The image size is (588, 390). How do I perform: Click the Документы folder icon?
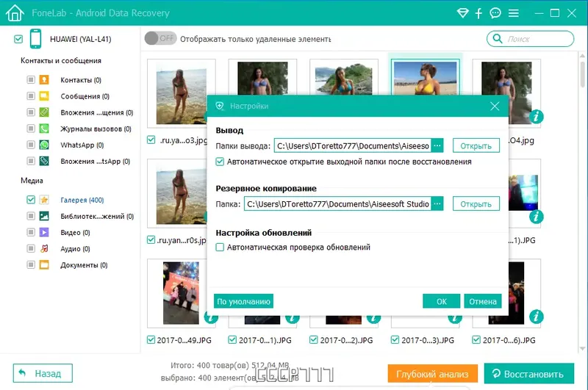point(44,265)
